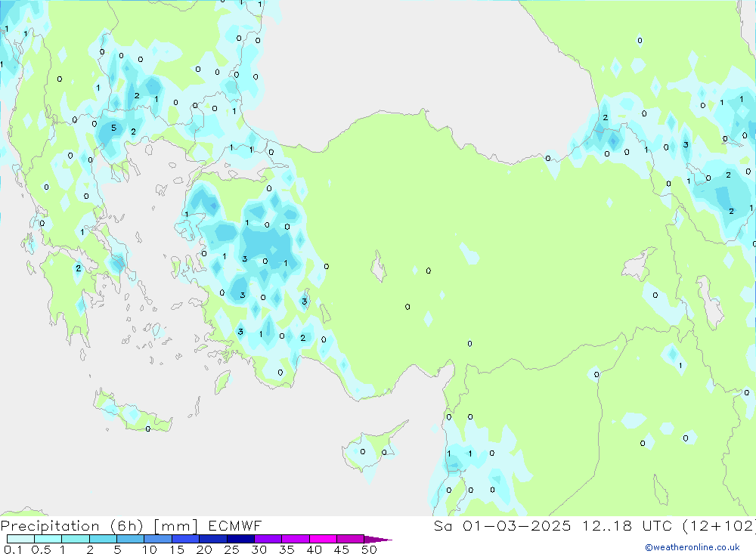
Task: Click the 2–5 mm legend color swatch
Action: pos(103,539)
